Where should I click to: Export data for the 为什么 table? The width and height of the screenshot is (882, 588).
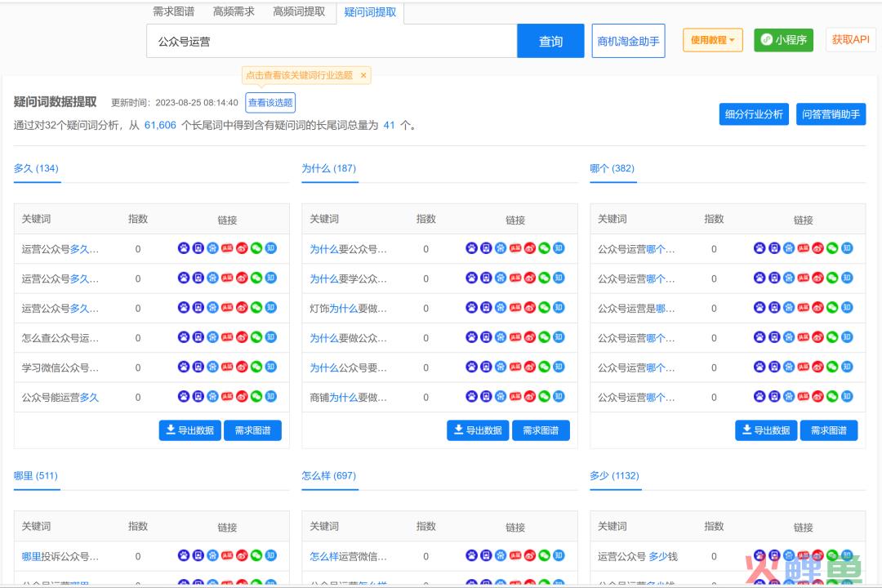(478, 430)
